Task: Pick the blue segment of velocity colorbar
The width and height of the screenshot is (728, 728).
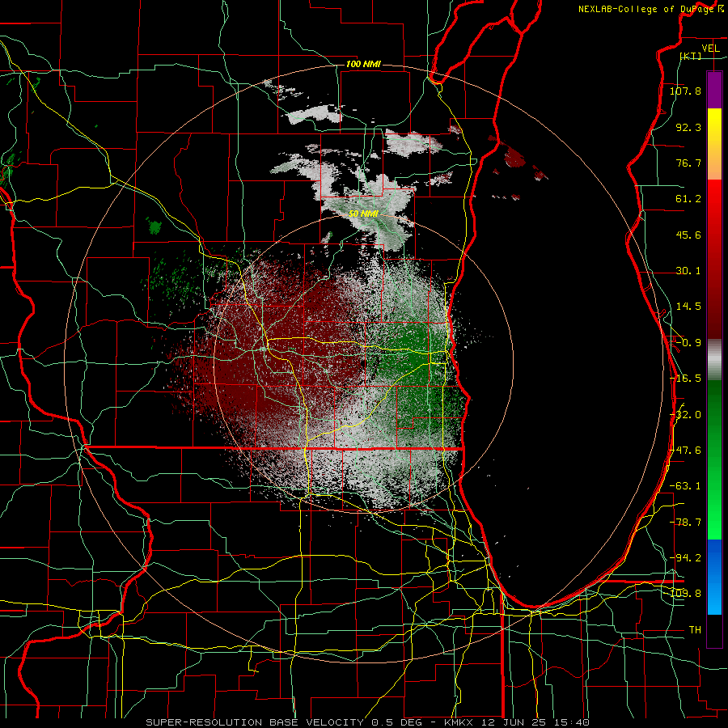Action: [714, 577]
